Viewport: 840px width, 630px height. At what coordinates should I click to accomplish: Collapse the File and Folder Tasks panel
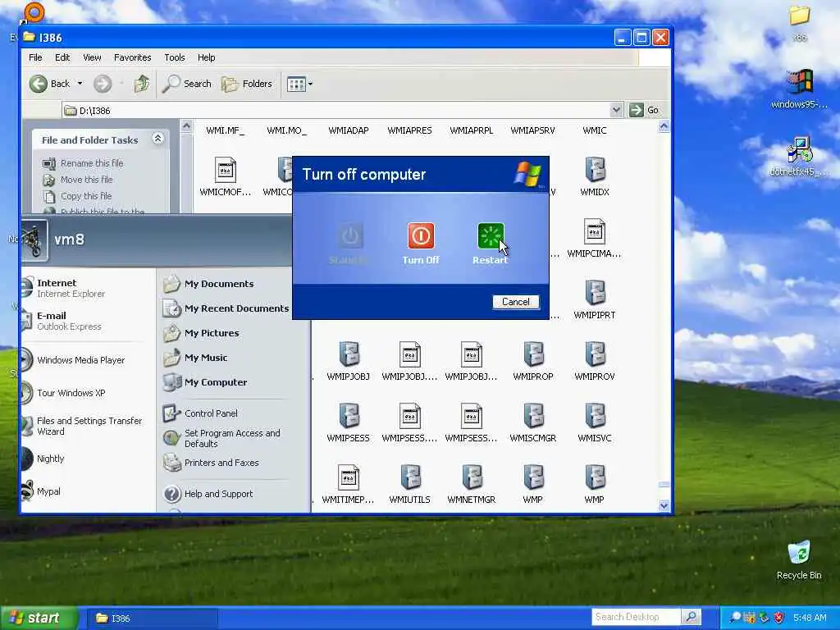point(157,139)
